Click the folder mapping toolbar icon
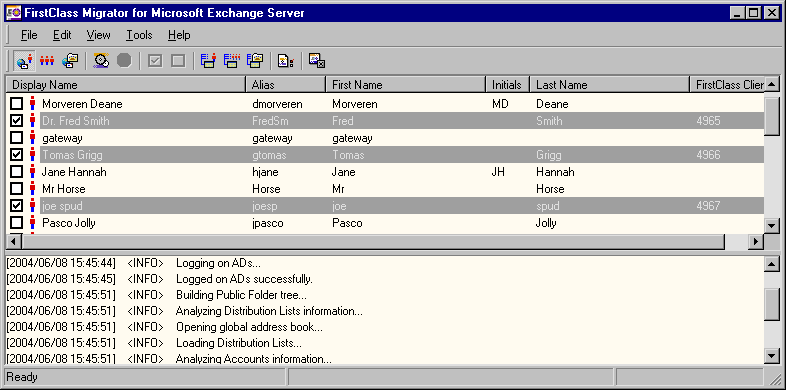 (x=255, y=61)
